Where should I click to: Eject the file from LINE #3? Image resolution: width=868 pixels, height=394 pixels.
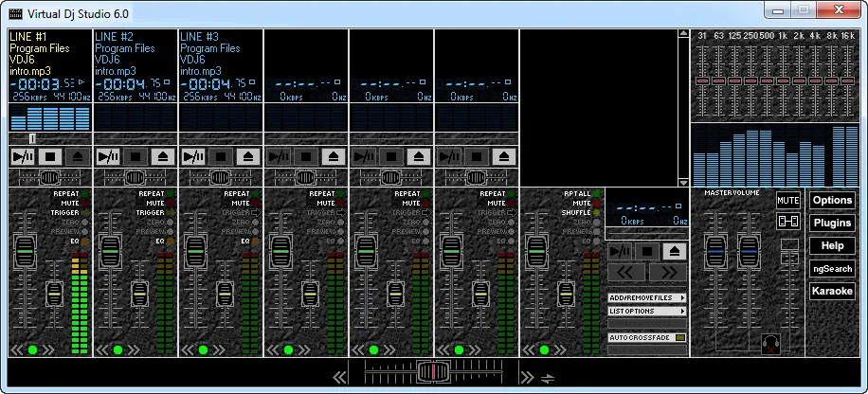coord(248,156)
